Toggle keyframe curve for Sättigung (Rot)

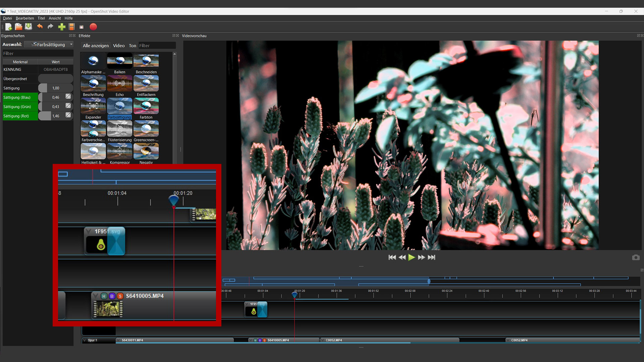coord(68,115)
